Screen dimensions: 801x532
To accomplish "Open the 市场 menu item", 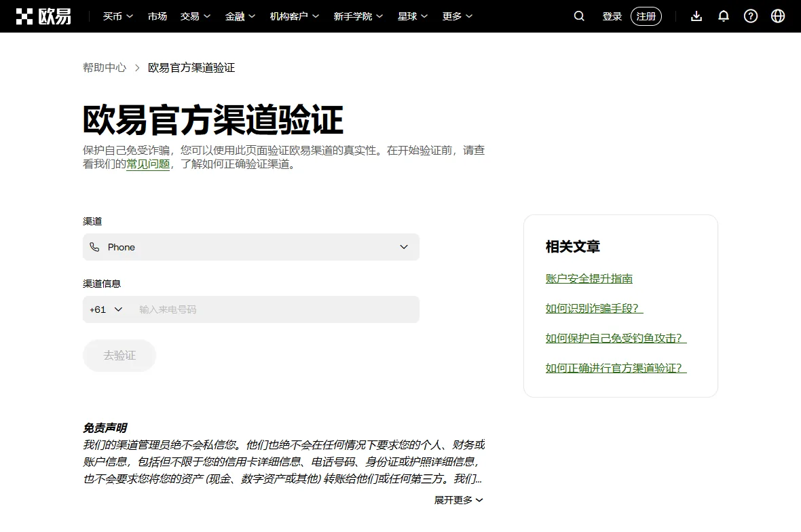I will point(157,16).
